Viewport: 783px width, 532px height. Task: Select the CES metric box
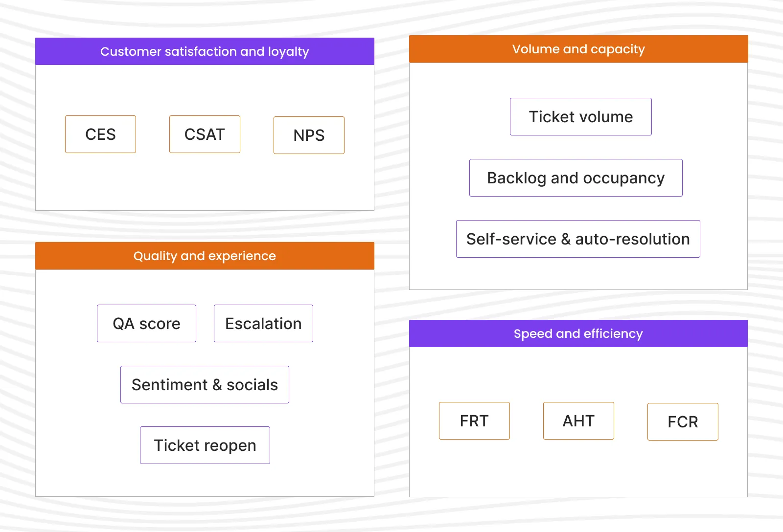point(100,134)
